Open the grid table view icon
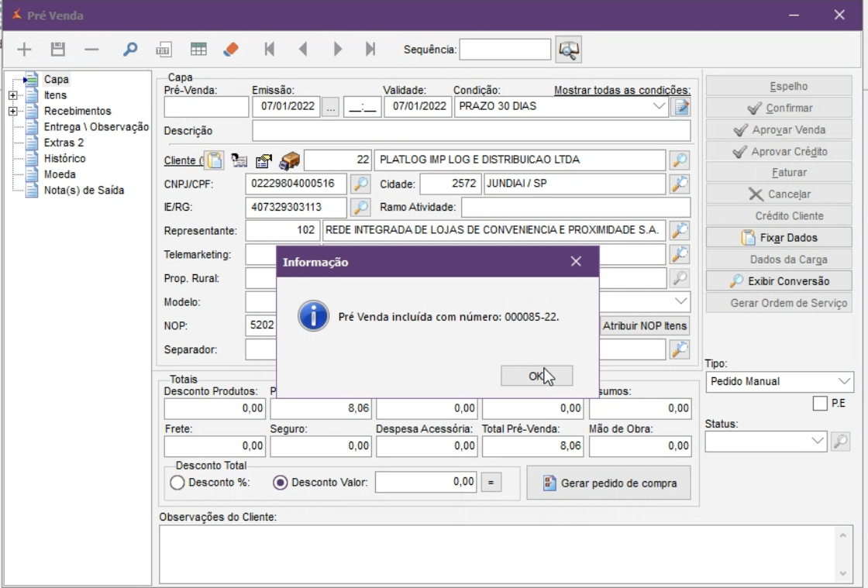868x588 pixels. coord(198,50)
